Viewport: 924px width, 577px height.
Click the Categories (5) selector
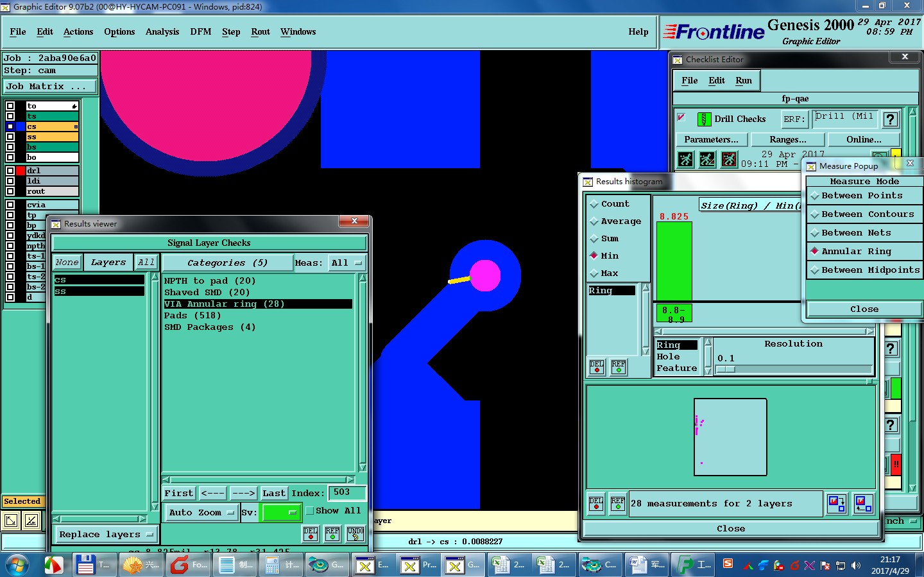coord(227,263)
